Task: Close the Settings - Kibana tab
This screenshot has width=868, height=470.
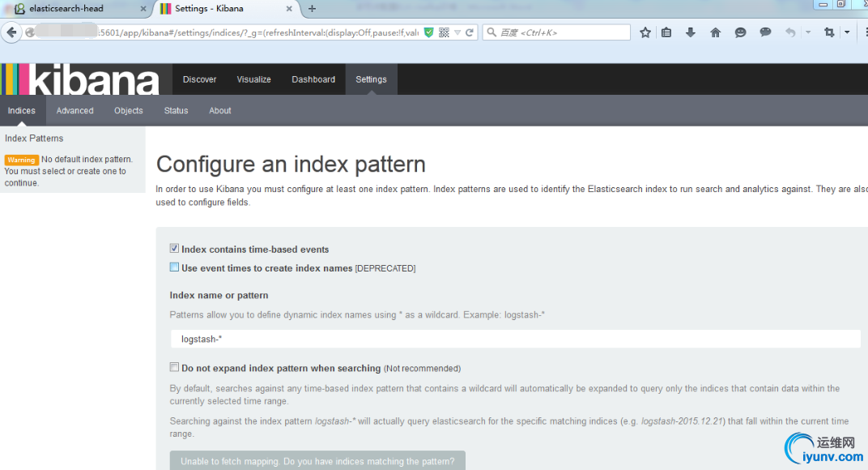Action: point(289,9)
